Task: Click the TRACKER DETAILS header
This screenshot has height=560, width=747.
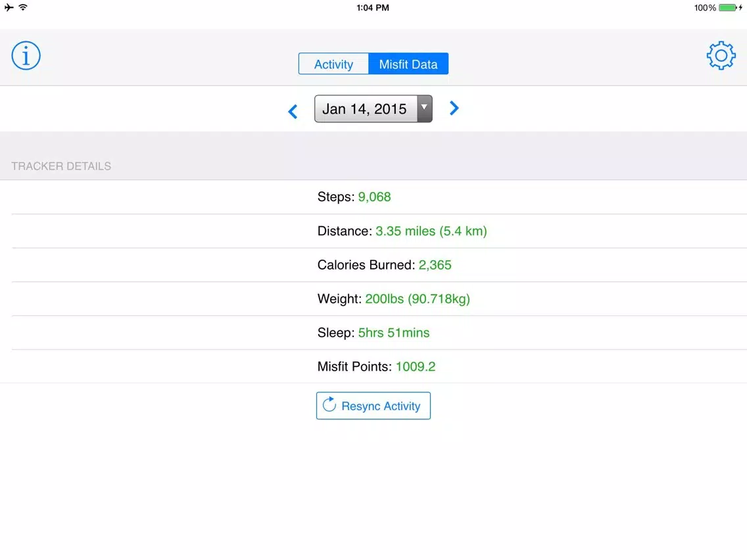Action: coord(61,166)
